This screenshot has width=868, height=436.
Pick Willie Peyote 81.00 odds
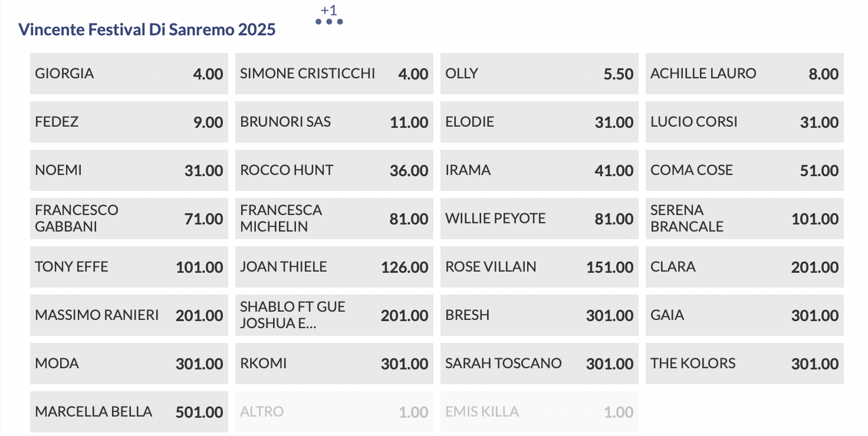pyautogui.click(x=539, y=219)
